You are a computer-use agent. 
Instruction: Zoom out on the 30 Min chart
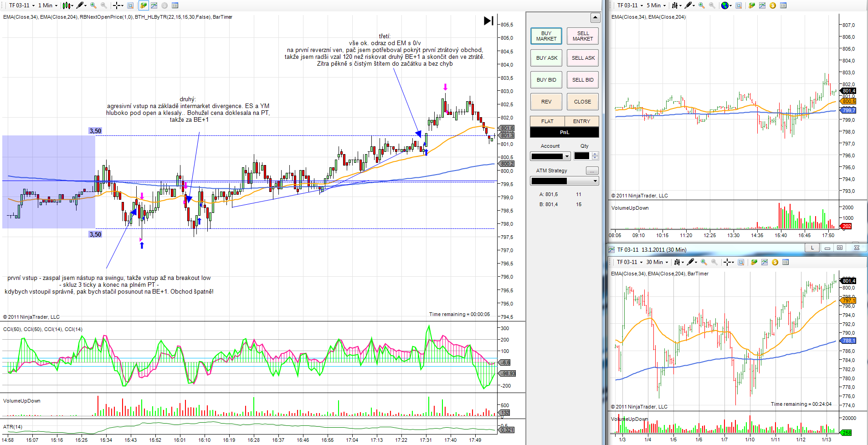click(x=714, y=262)
